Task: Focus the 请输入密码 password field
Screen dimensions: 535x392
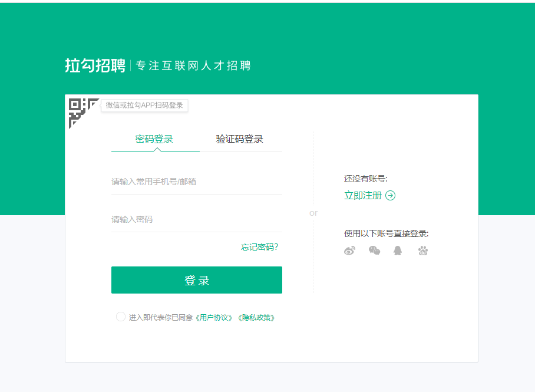Action: 197,219
